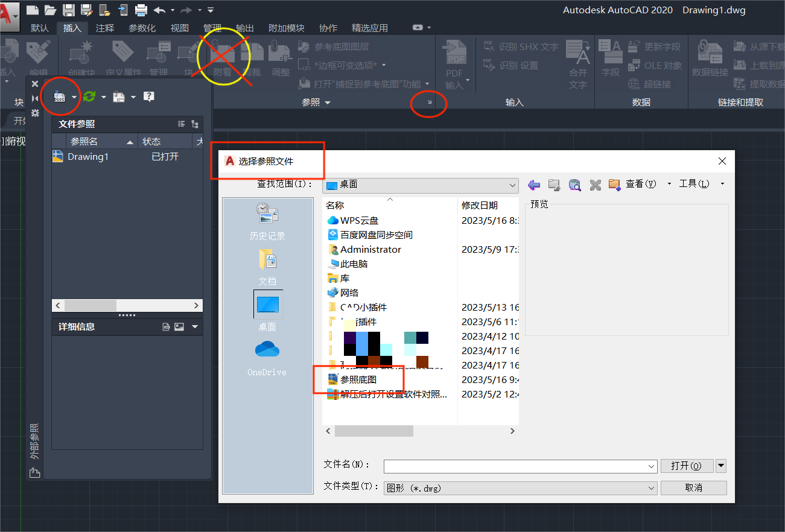Switch file references to tree view

[x=194, y=124]
